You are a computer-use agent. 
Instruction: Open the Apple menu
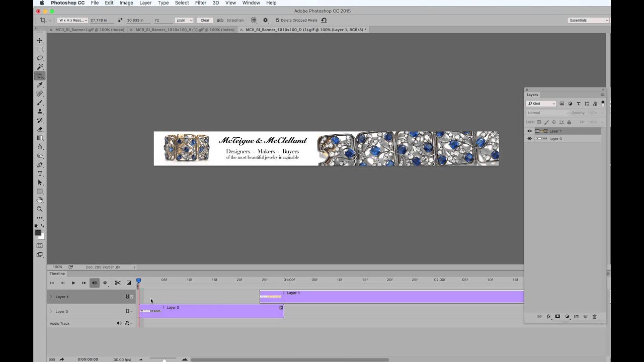[42, 3]
